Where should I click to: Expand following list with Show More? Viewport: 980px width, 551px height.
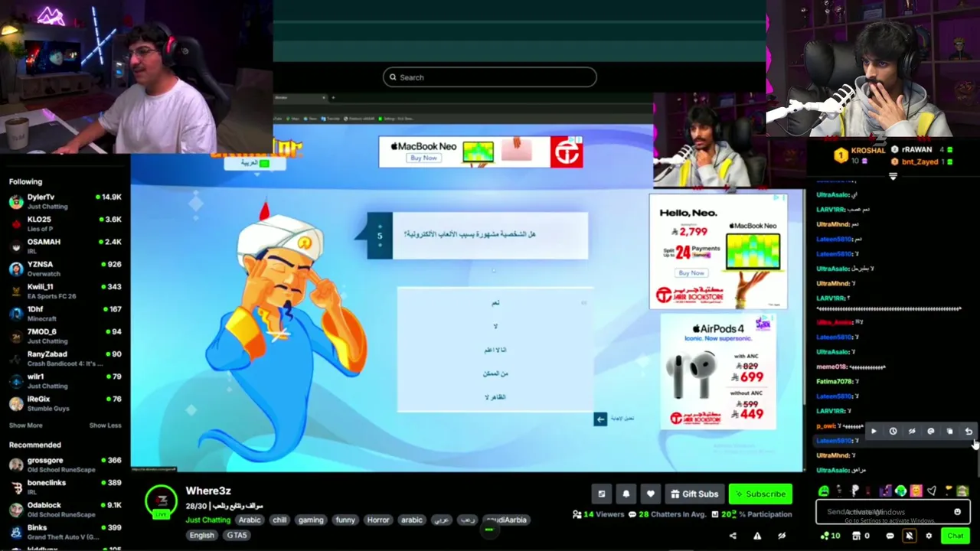26,425
